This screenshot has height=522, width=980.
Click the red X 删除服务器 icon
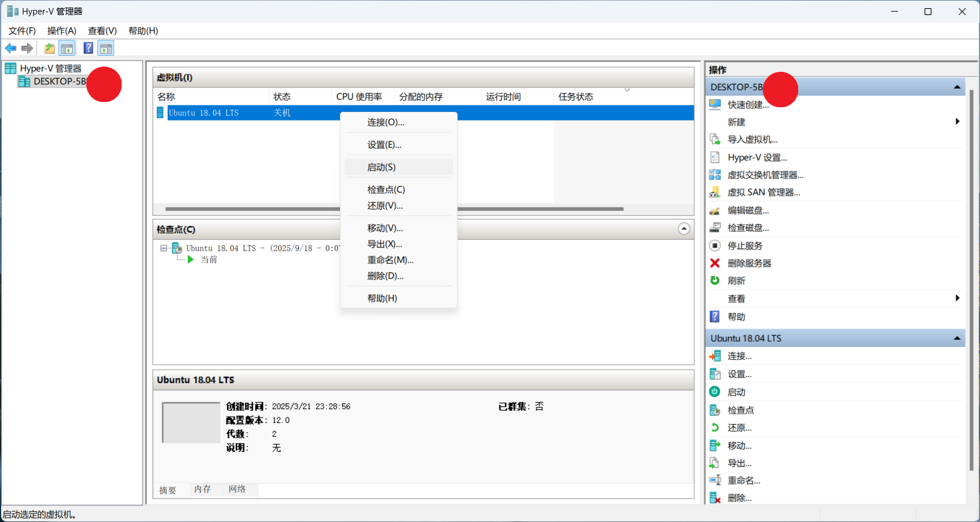click(x=715, y=263)
